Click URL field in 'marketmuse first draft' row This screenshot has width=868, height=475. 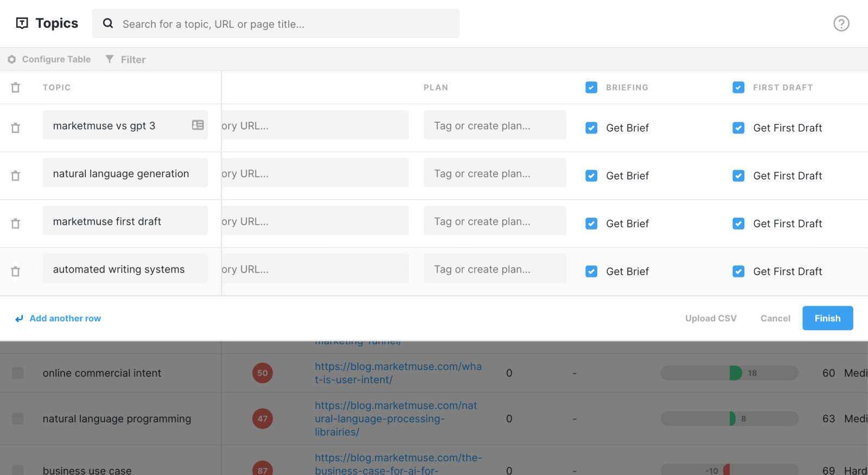pos(315,221)
